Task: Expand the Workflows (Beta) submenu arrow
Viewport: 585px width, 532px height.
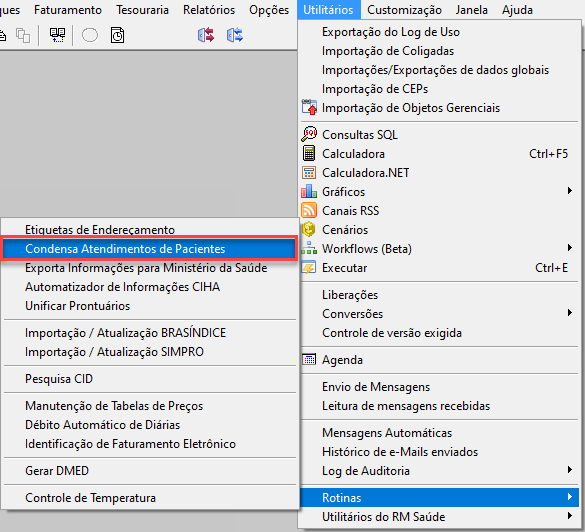Action: tap(569, 248)
